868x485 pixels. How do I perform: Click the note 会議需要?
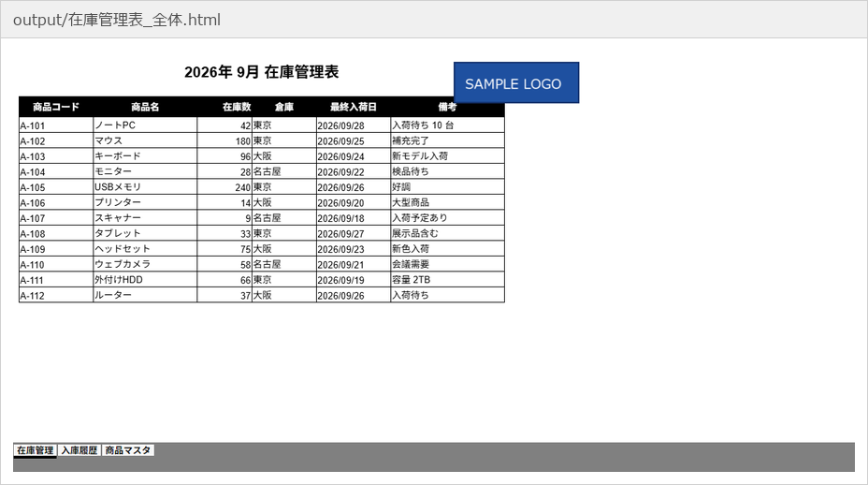pos(447,265)
